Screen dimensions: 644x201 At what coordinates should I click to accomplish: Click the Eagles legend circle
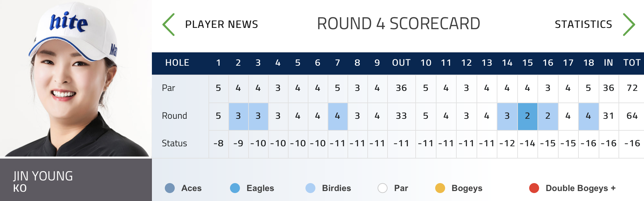tap(235, 188)
